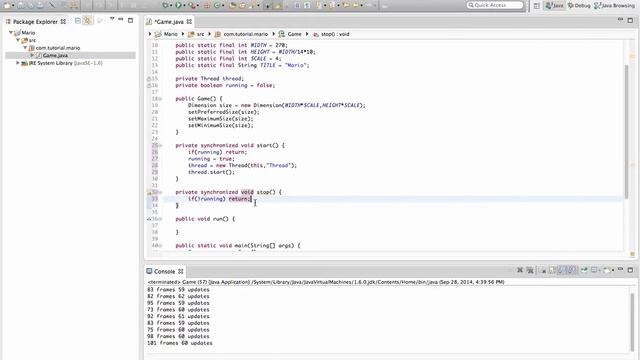The height and width of the screenshot is (360, 640).
Task: Fold the run() method at line 36
Action: (x=160, y=219)
